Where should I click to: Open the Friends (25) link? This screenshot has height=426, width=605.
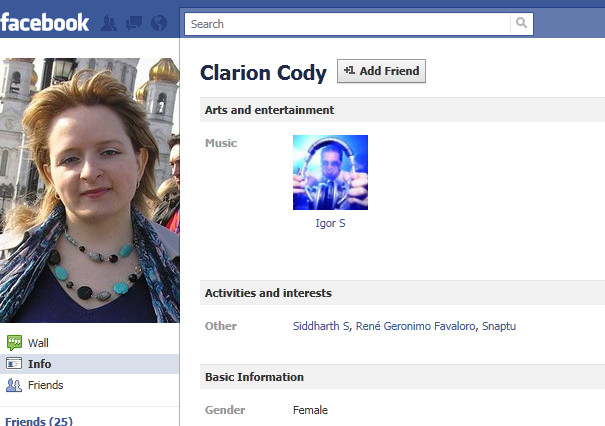click(39, 421)
